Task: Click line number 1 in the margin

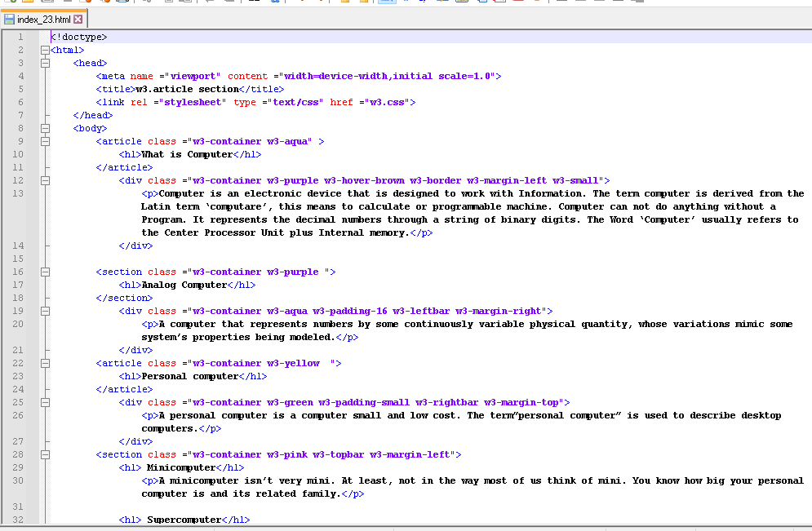Action: coord(20,37)
